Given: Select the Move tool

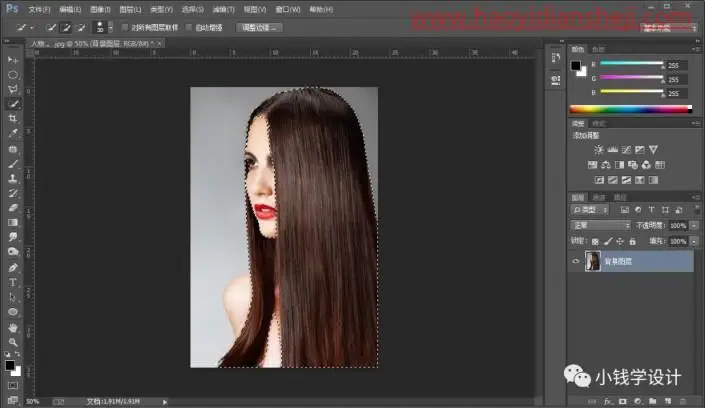Looking at the screenshot, I should coord(13,60).
